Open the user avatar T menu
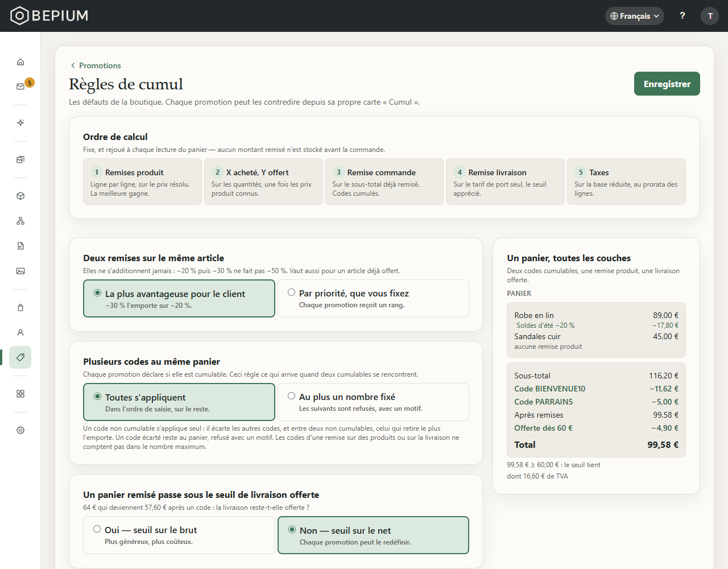The width and height of the screenshot is (728, 569). tap(710, 16)
